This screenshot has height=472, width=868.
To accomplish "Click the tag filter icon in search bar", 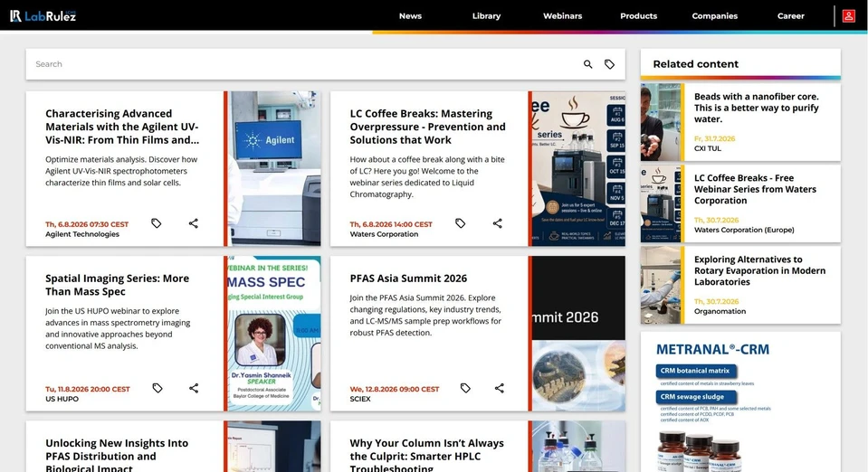I will coord(609,64).
